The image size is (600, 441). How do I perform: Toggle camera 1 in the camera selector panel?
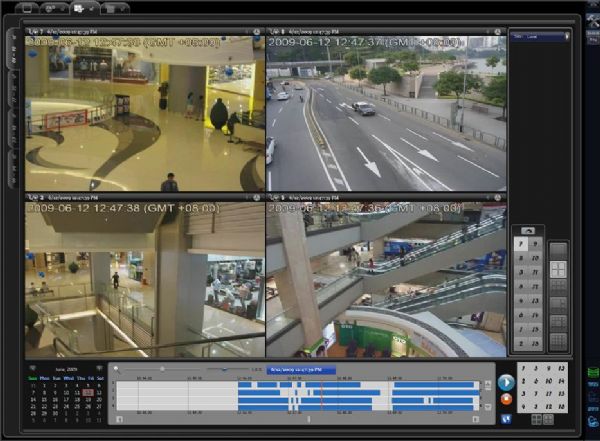tap(521, 244)
